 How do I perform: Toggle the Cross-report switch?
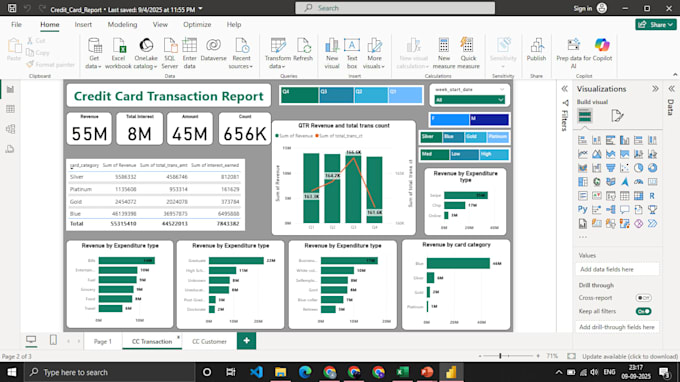[643, 298]
